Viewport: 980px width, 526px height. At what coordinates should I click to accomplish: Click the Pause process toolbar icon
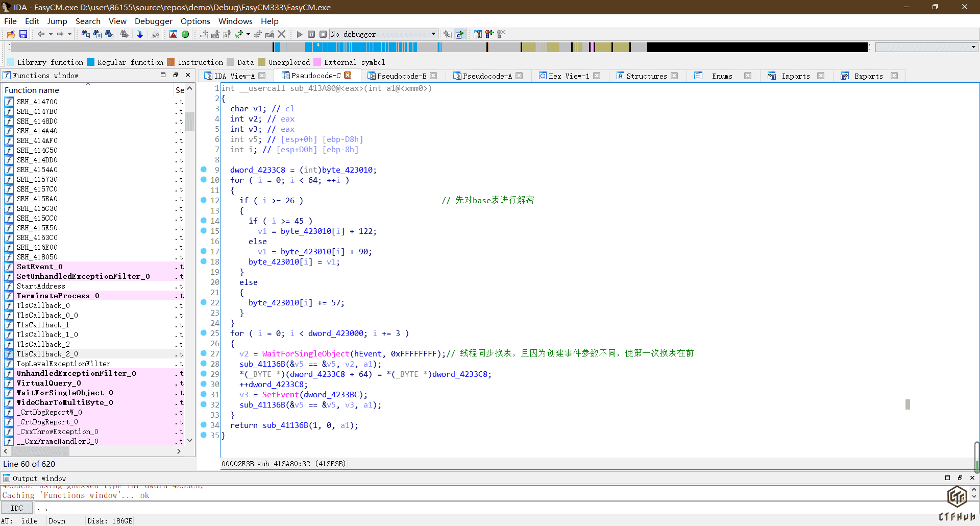311,34
